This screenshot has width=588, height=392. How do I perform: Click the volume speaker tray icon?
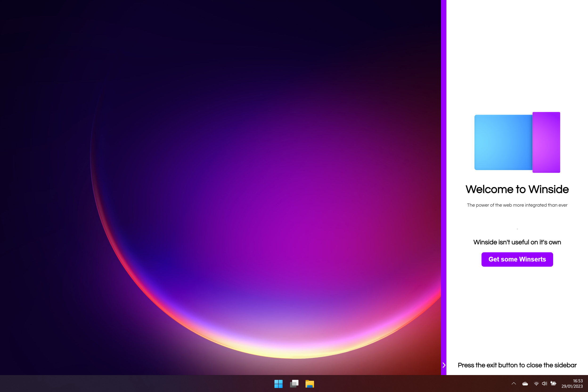tap(544, 384)
